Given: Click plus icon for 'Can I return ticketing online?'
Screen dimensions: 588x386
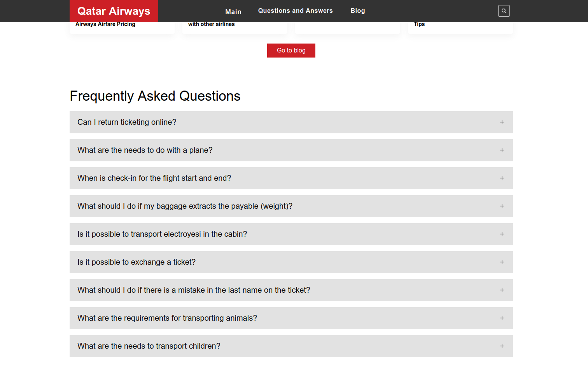Looking at the screenshot, I should click(502, 122).
